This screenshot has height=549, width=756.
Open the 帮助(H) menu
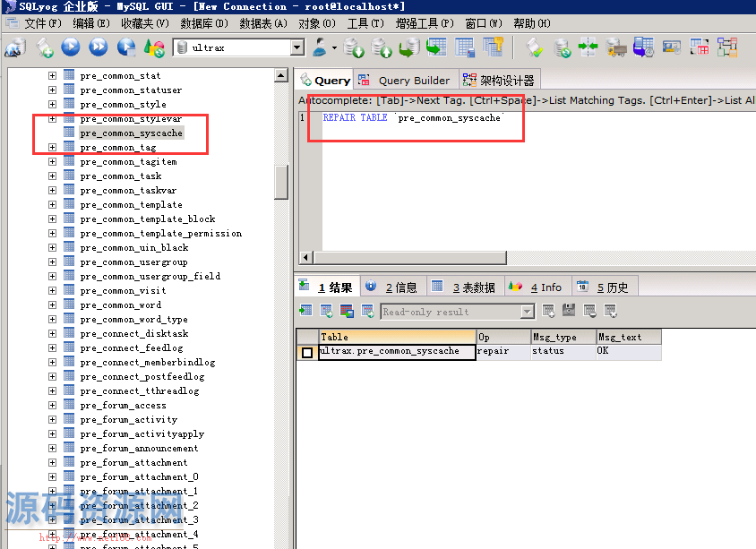[531, 23]
